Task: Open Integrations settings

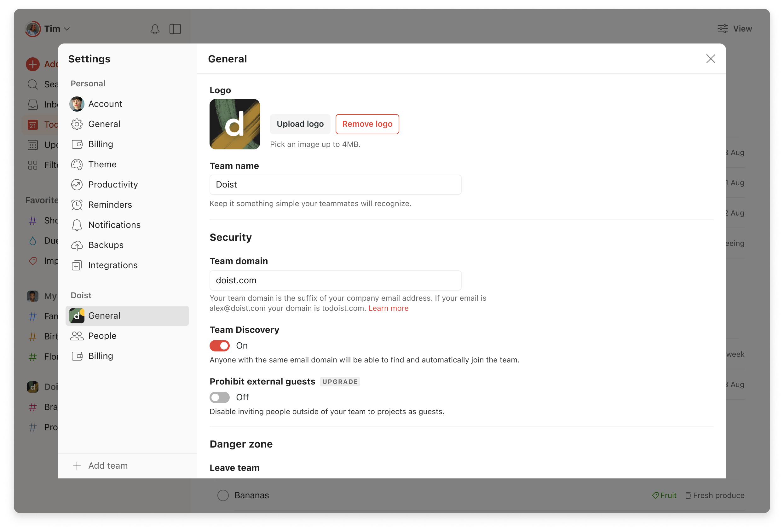Action: tap(113, 265)
